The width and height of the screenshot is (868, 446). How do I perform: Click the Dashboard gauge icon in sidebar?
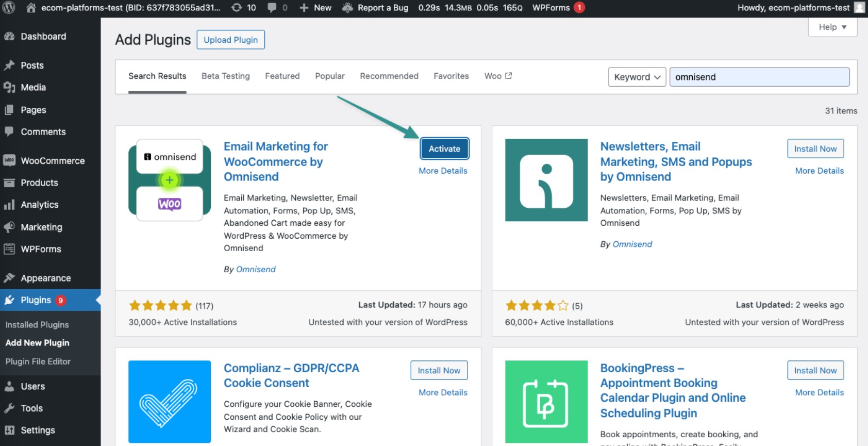9,37
